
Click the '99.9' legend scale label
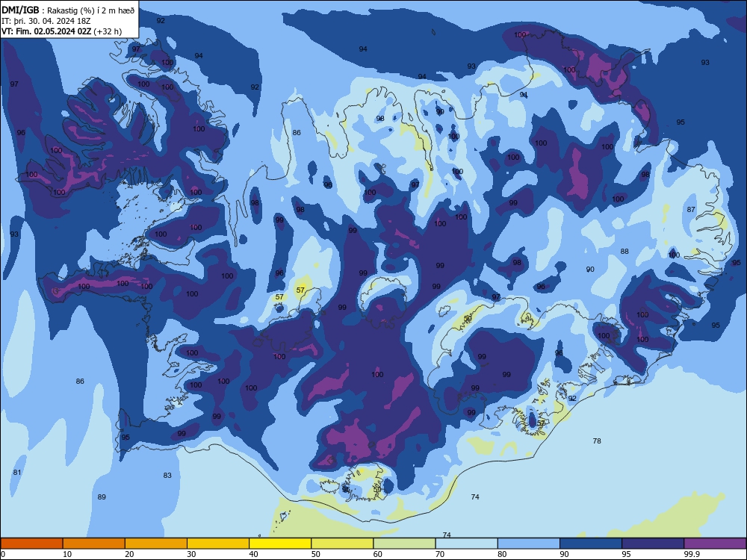[692, 554]
